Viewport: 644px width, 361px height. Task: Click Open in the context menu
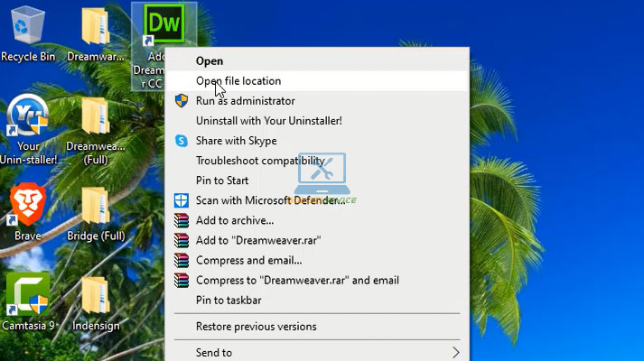click(210, 61)
